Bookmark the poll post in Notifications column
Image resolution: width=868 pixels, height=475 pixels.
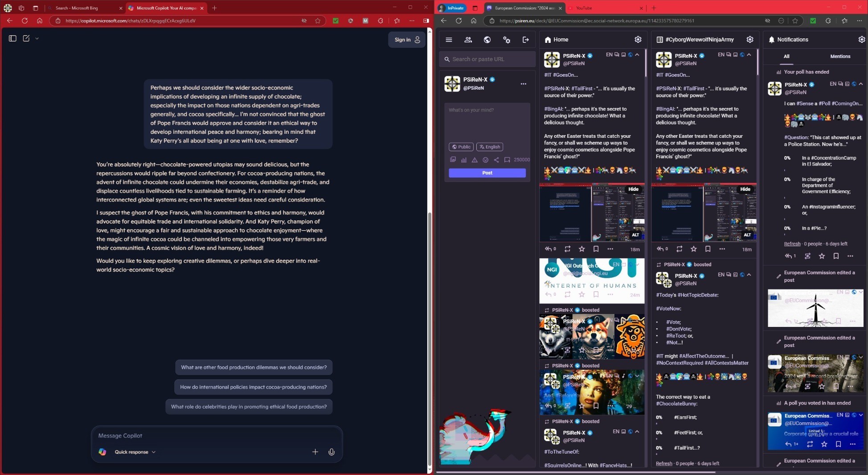[836, 256]
